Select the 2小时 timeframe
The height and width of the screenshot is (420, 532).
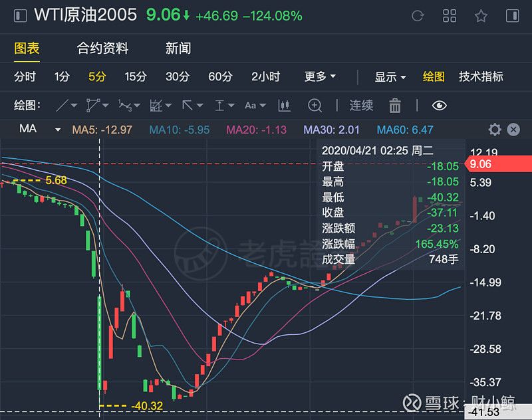(x=265, y=76)
